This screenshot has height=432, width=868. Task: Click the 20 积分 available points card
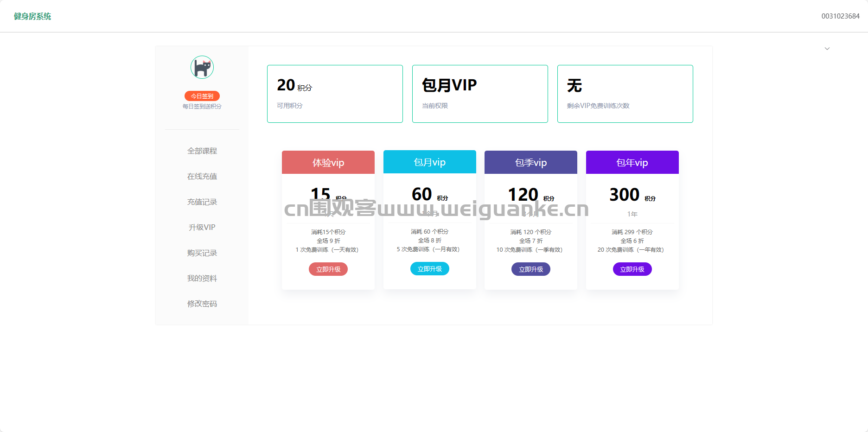point(335,94)
